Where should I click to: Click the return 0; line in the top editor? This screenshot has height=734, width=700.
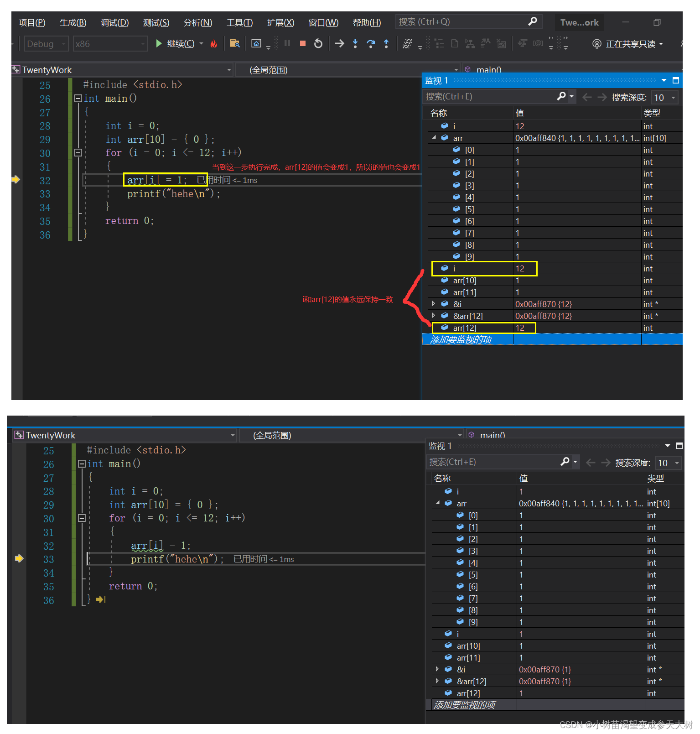[130, 221]
